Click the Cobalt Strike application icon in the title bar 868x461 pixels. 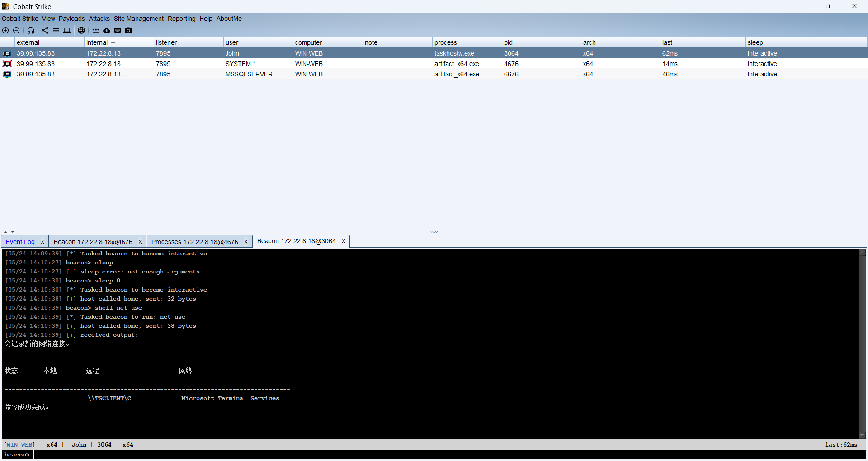click(6, 6)
